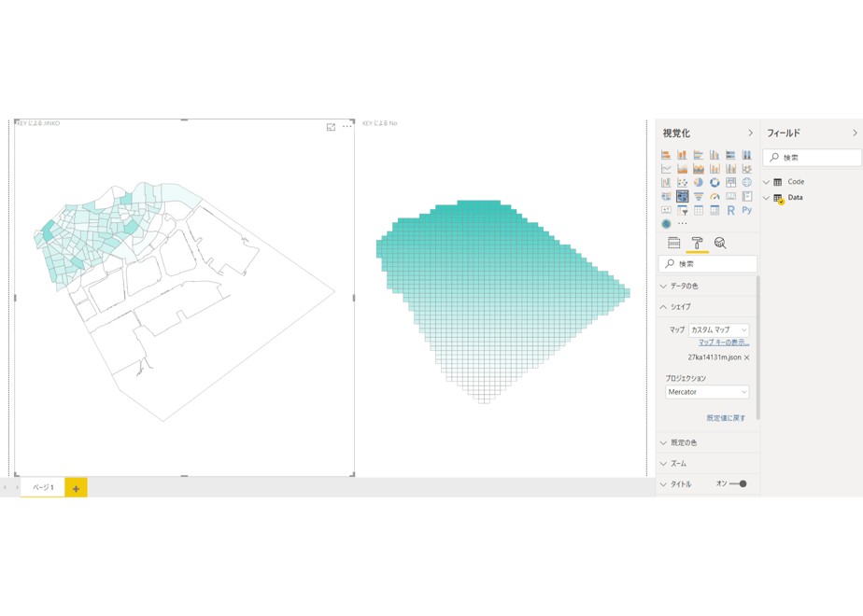
Task: Open the ページ 1 page tab
Action: 43,487
